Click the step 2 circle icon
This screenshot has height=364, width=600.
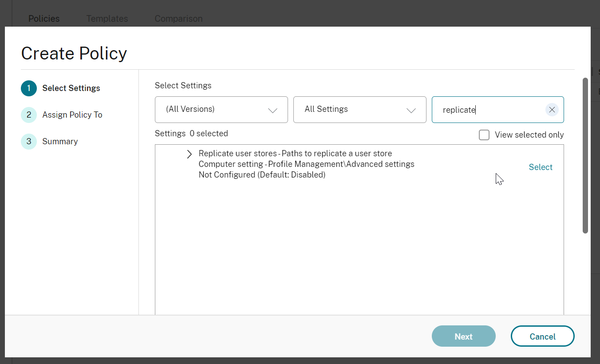[x=29, y=115]
